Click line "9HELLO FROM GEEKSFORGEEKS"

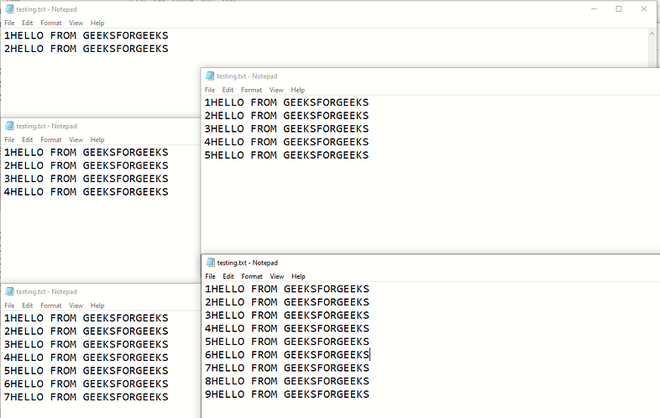tap(287, 394)
